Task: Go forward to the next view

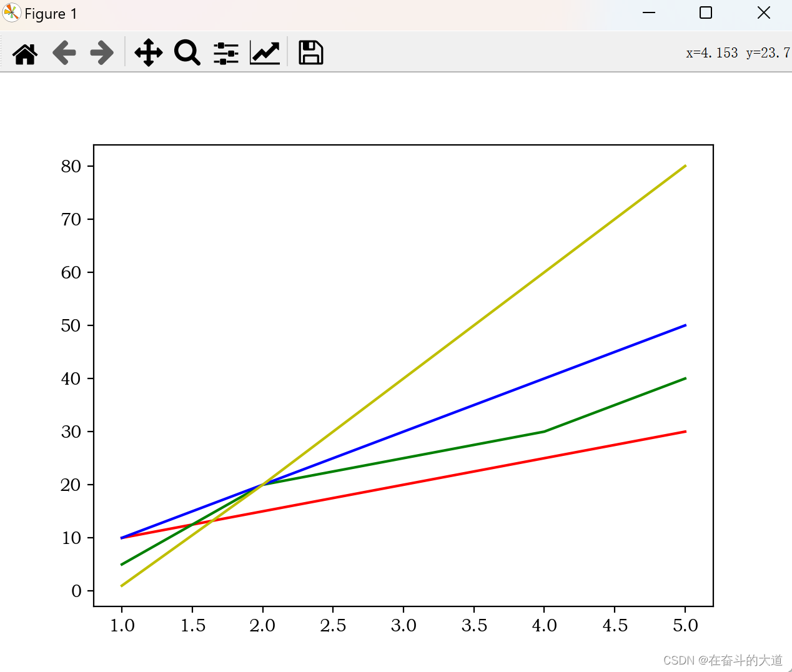Action: pyautogui.click(x=102, y=53)
